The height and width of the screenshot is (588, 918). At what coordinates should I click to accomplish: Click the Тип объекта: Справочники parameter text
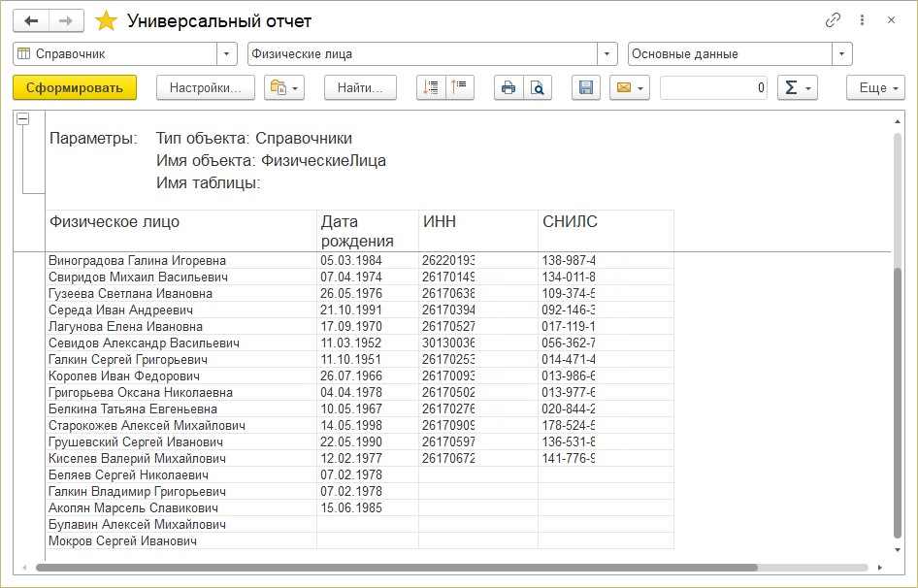(254, 138)
